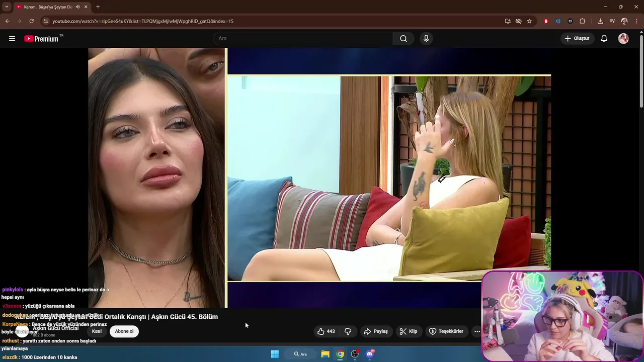
Task: Open the YouTube guide hamburger menu
Action: click(x=12, y=39)
